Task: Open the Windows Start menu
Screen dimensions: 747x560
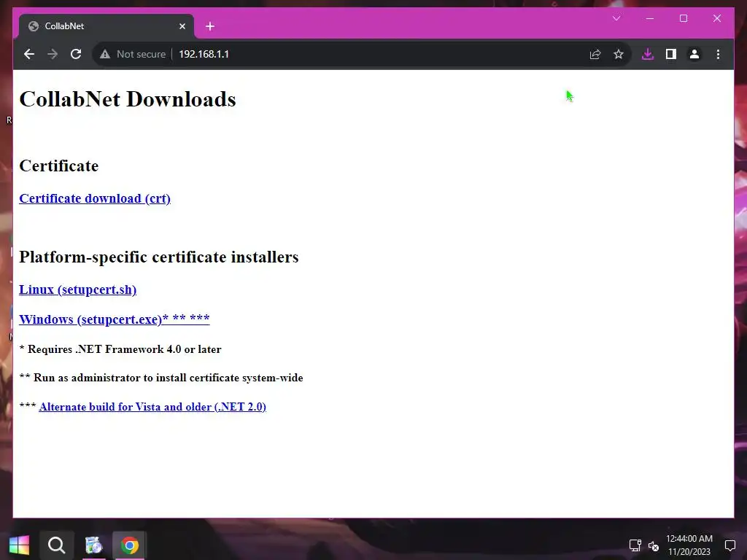Action: tap(19, 545)
